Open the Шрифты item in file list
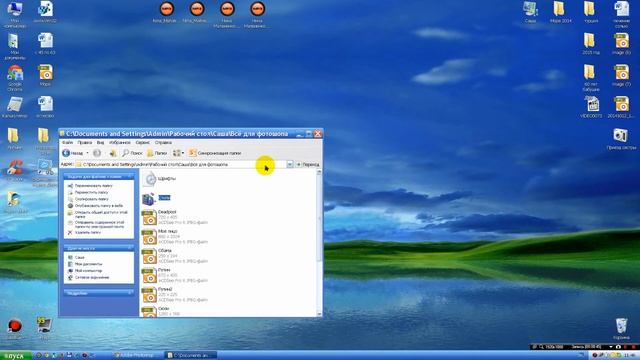The image size is (640, 360). [160, 179]
